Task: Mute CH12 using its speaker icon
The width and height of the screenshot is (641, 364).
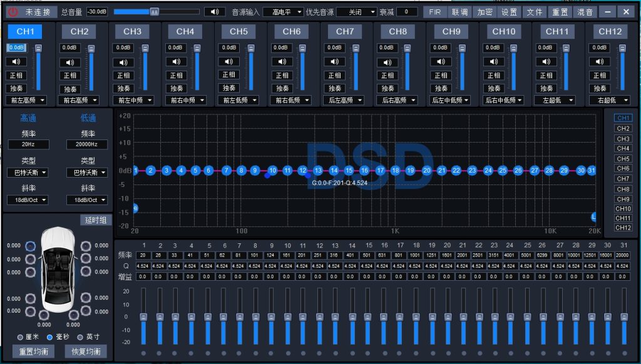Action: click(600, 62)
